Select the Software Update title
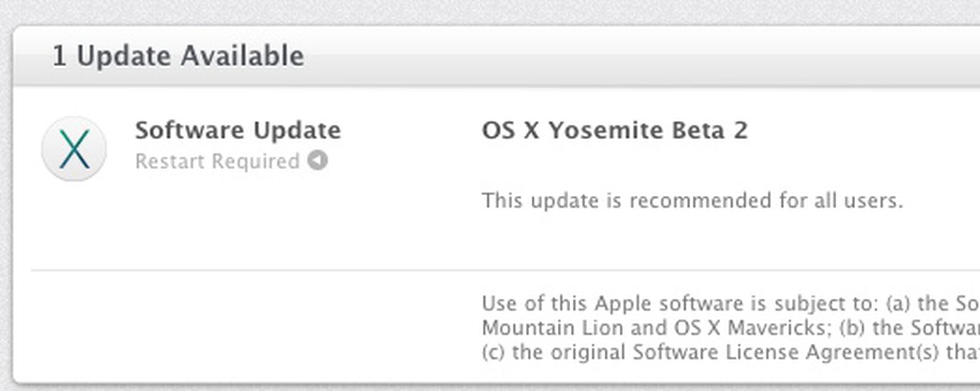Viewport: 980px width, 391px height. (x=238, y=130)
